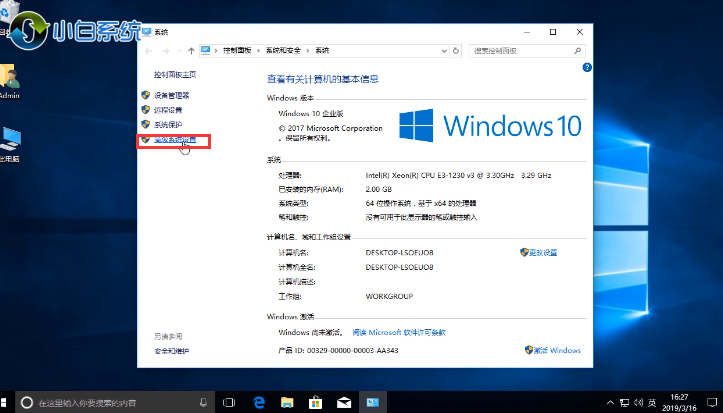This screenshot has width=723, height=413.
Task: Select System breadcrumb in address bar
Action: pos(322,51)
